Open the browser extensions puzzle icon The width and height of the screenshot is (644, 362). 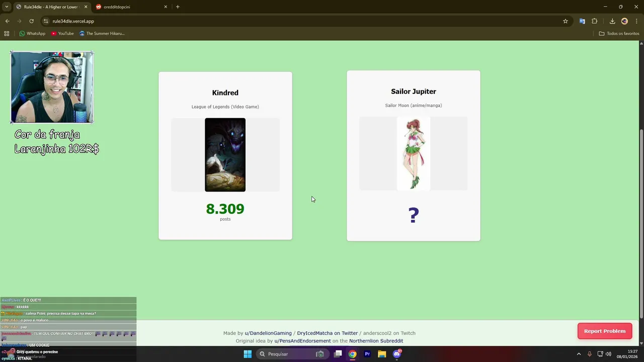click(x=595, y=21)
